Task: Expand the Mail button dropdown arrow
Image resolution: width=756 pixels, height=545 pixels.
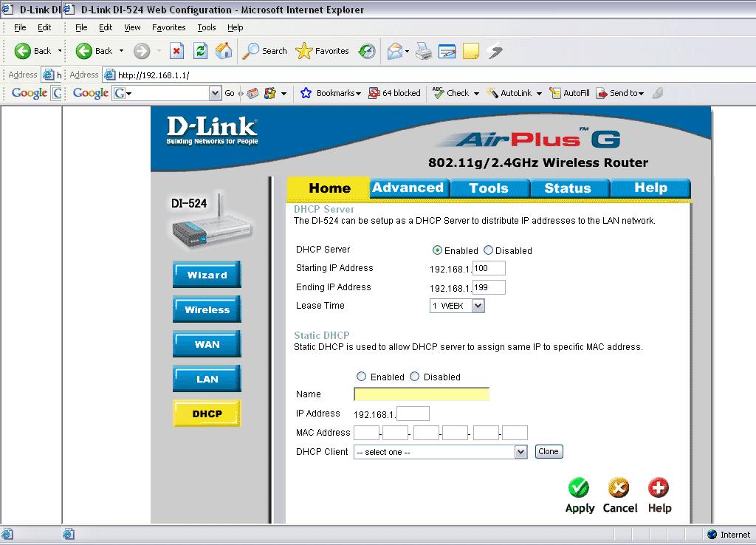Action: (408, 51)
